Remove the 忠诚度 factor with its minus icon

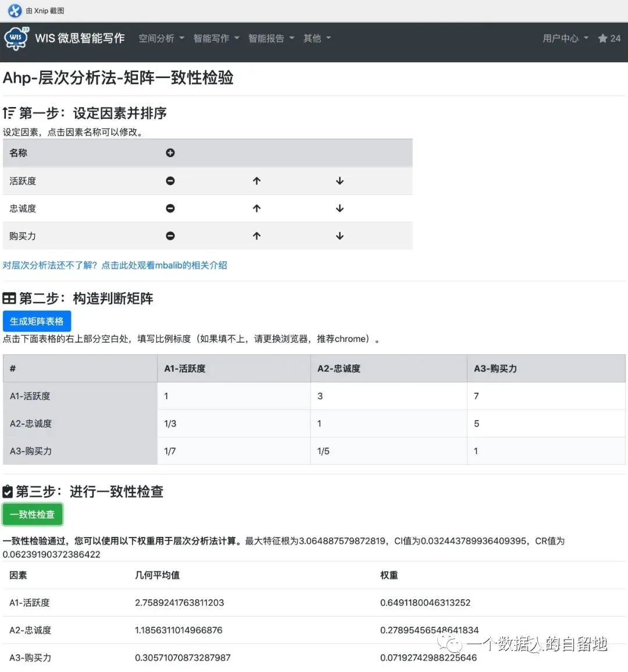[170, 208]
